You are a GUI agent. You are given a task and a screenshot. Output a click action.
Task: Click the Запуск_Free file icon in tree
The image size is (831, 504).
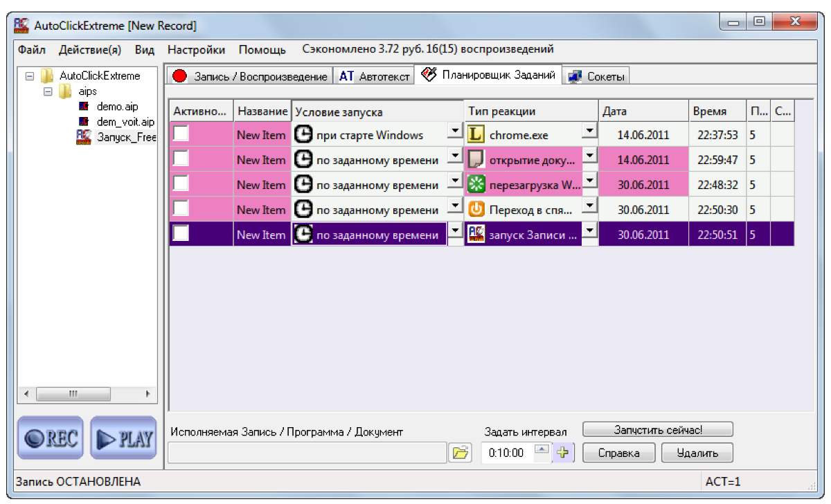(84, 136)
